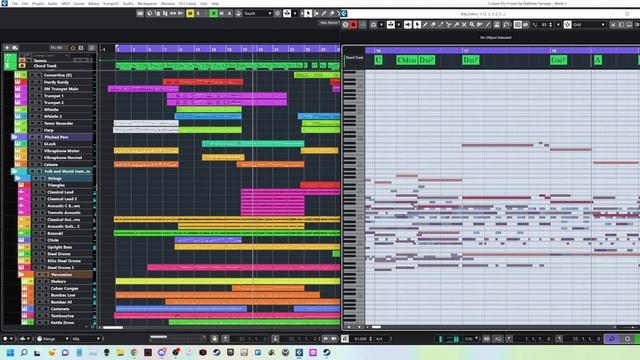
Task: Select arrow tool in Key Editor toolbar
Action: pos(417,24)
